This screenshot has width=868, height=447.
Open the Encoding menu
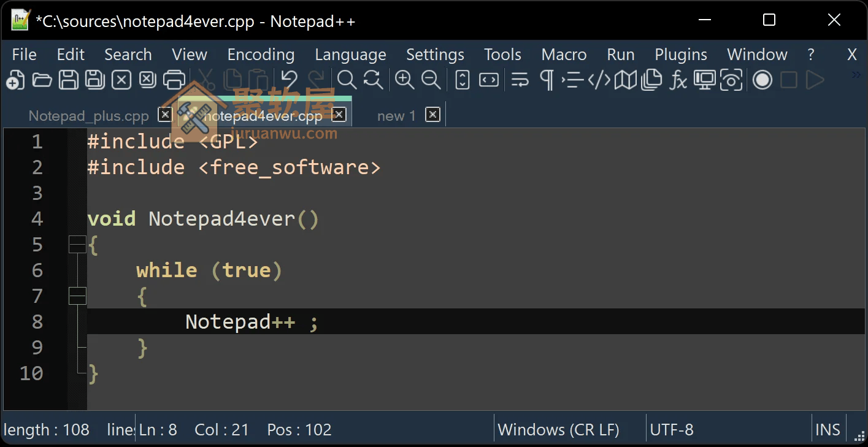click(x=260, y=55)
